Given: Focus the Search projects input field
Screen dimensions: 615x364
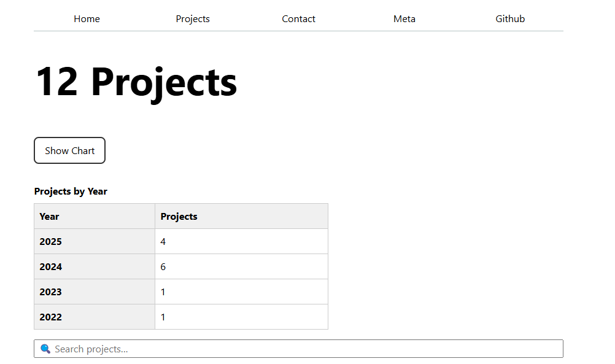Looking at the screenshot, I should [x=307, y=349].
